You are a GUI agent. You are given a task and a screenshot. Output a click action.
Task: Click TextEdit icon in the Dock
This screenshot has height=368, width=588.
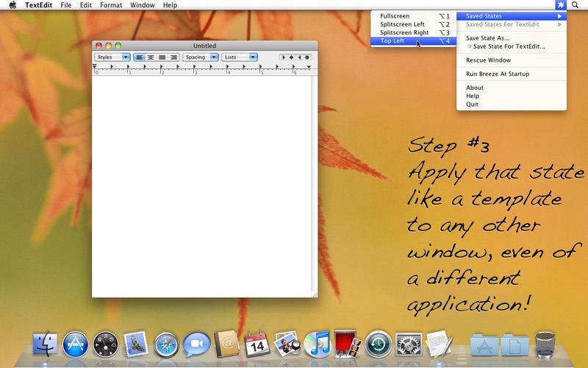pyautogui.click(x=439, y=344)
